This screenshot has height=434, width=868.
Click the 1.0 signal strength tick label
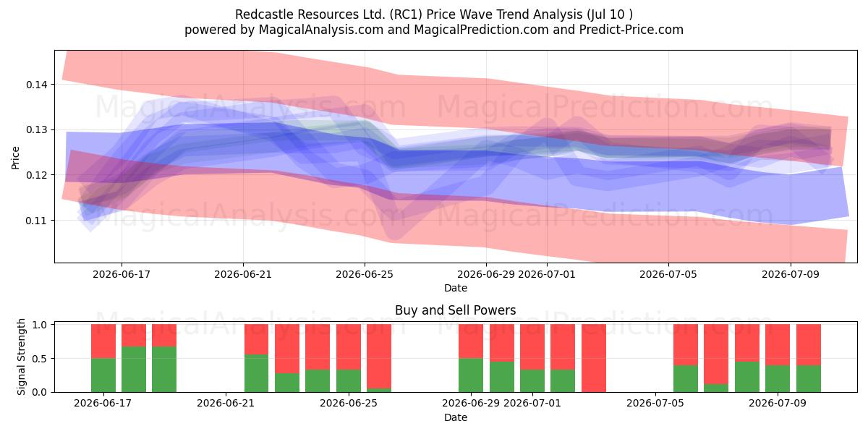click(41, 325)
